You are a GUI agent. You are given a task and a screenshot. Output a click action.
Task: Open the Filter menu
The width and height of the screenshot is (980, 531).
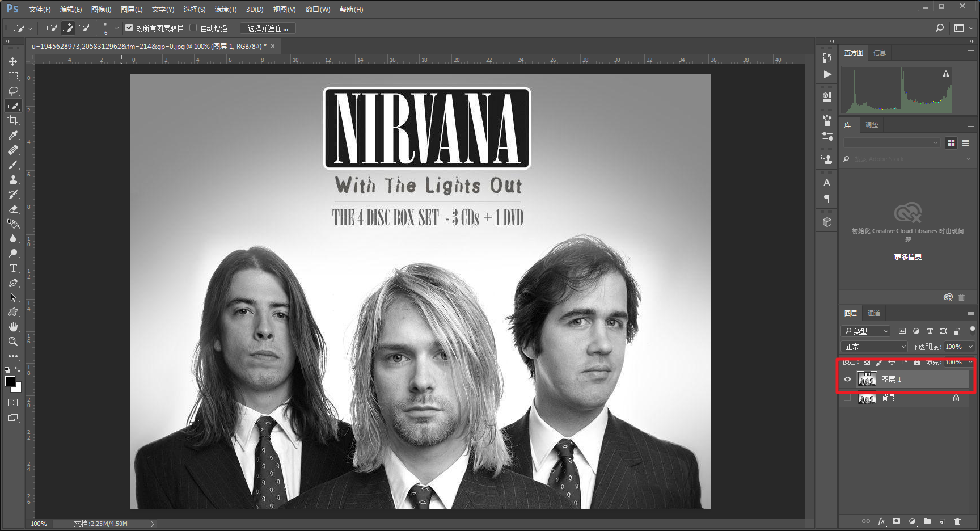[x=226, y=10]
